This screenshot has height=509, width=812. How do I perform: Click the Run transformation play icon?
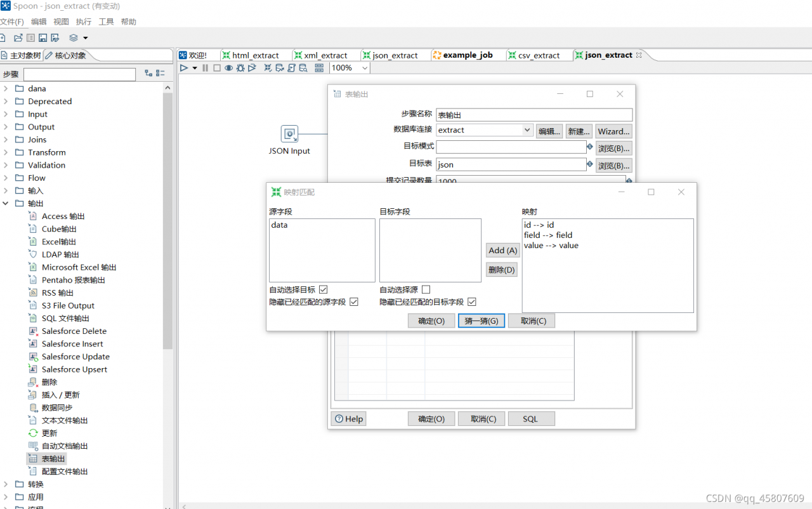pos(184,68)
